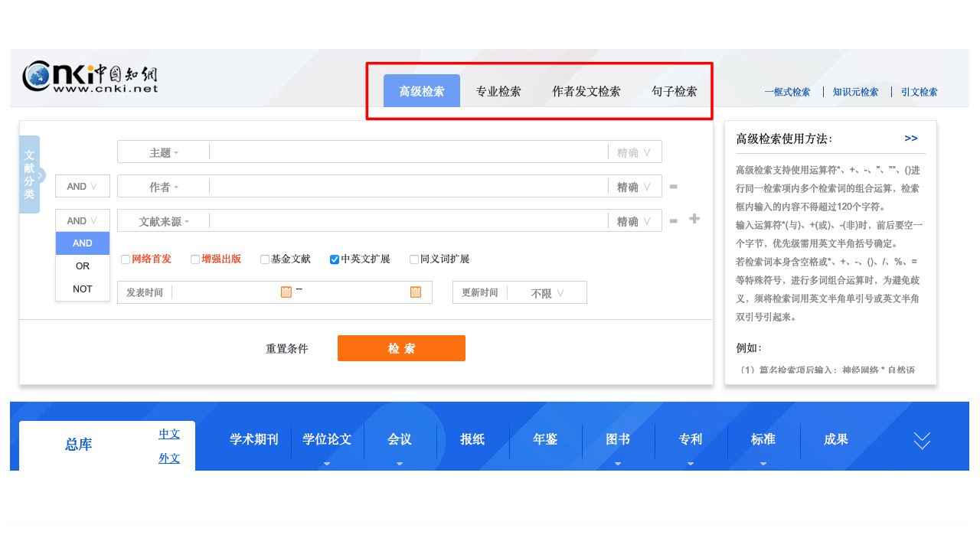This screenshot has height=551, width=980.
Task: Open the 更新时间 不限 dropdown
Action: click(547, 293)
